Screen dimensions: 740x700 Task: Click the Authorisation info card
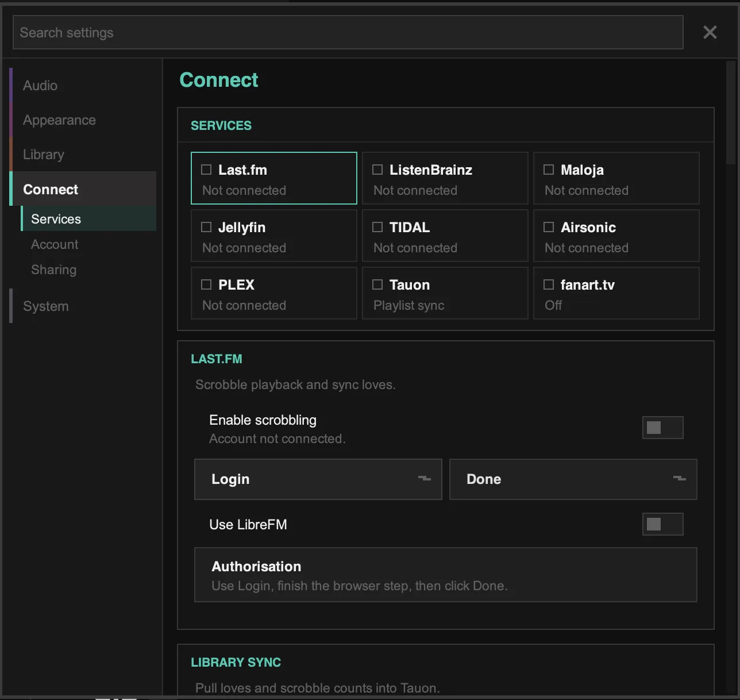coord(446,575)
